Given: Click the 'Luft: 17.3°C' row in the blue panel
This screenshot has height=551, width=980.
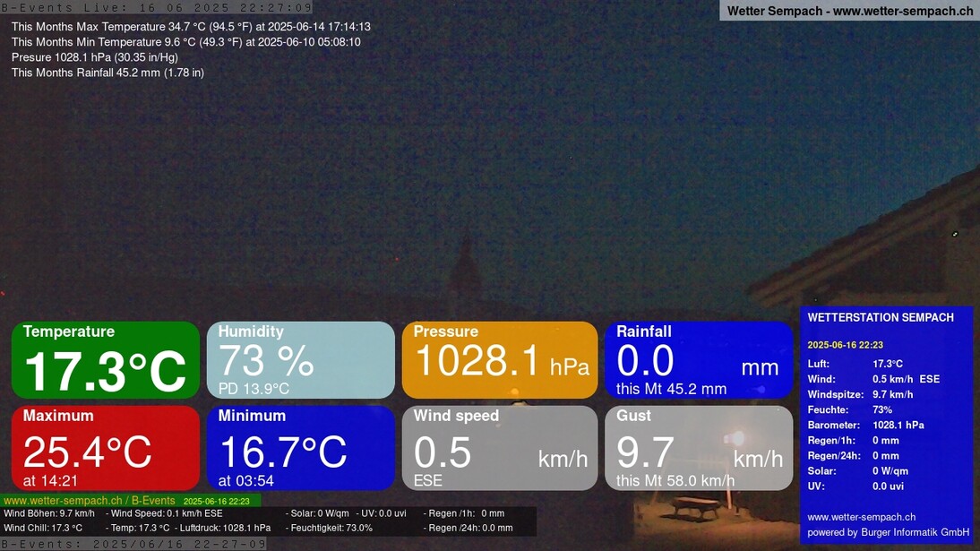Looking at the screenshot, I should point(855,364).
